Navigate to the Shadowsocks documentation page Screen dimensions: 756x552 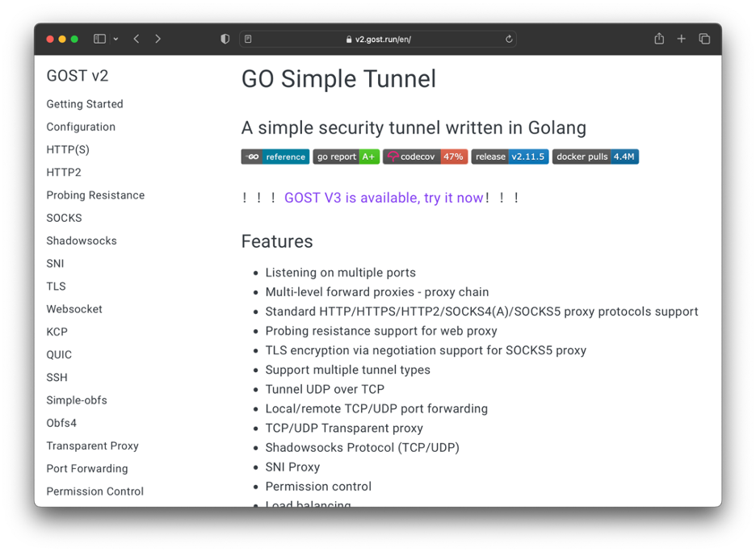click(x=80, y=240)
